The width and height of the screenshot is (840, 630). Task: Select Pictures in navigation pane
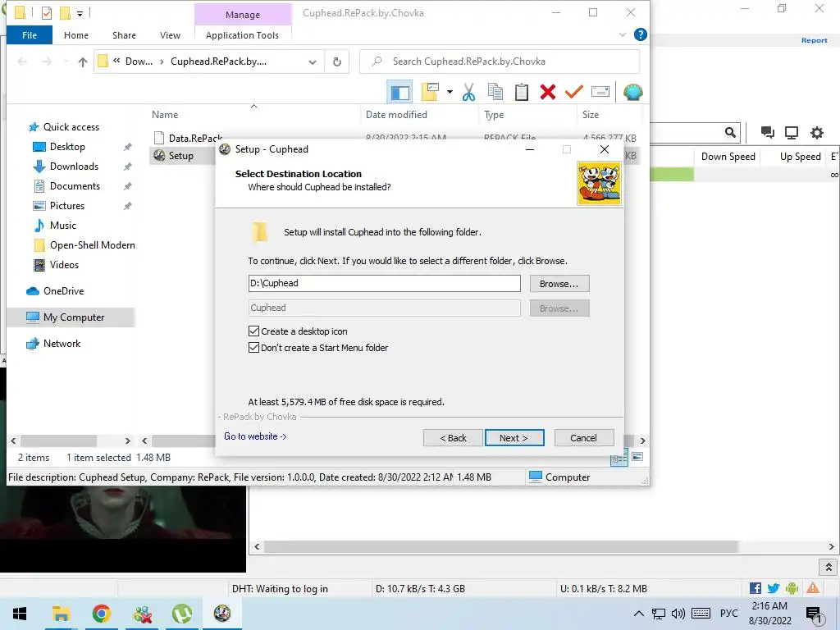(x=67, y=206)
